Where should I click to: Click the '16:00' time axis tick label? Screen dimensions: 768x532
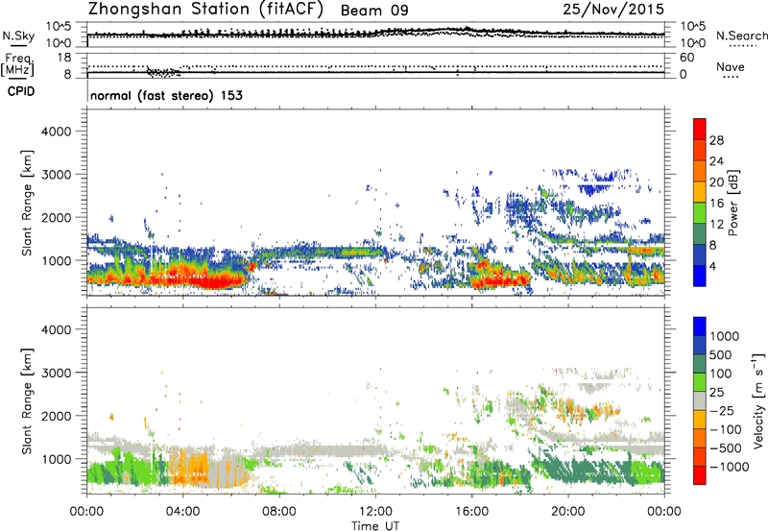click(x=471, y=512)
